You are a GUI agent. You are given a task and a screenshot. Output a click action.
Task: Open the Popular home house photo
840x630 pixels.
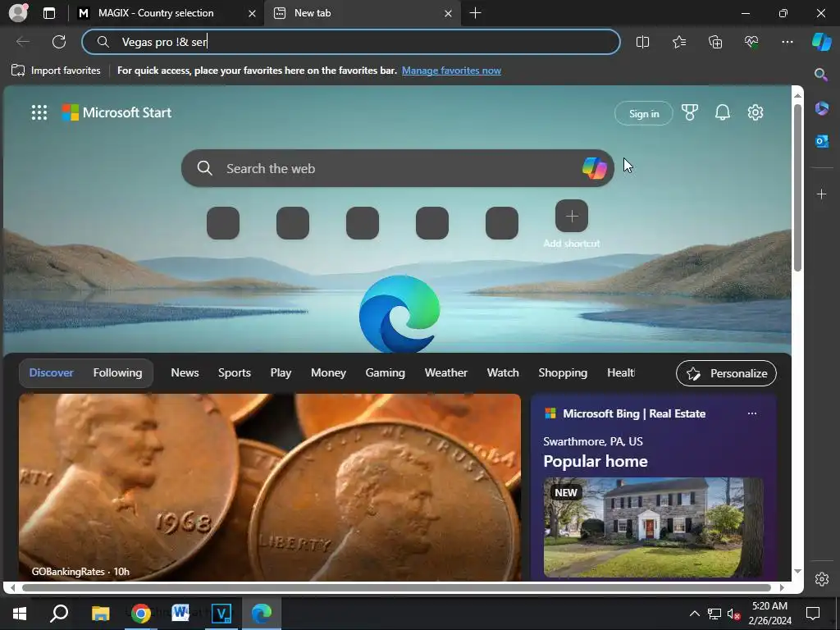click(x=654, y=527)
